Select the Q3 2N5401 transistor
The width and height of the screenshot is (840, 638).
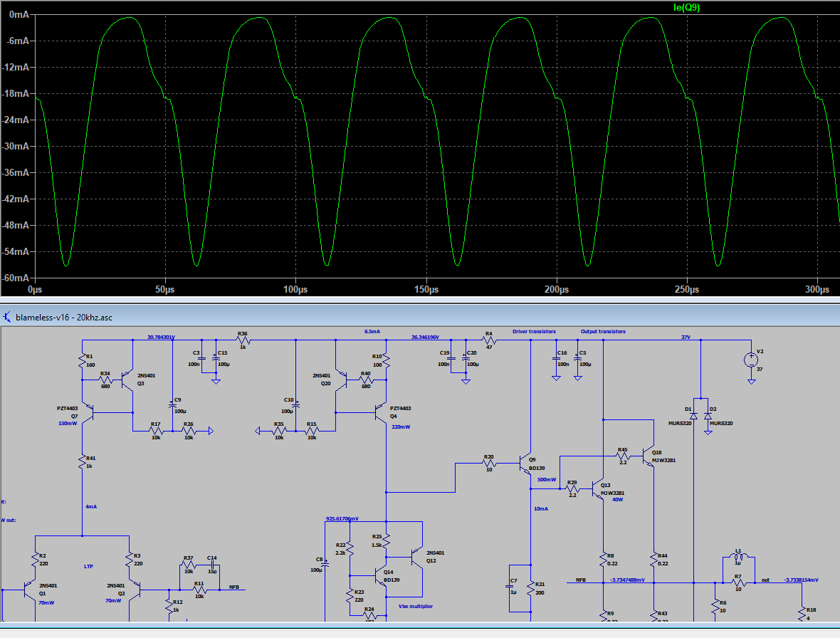(x=127, y=380)
